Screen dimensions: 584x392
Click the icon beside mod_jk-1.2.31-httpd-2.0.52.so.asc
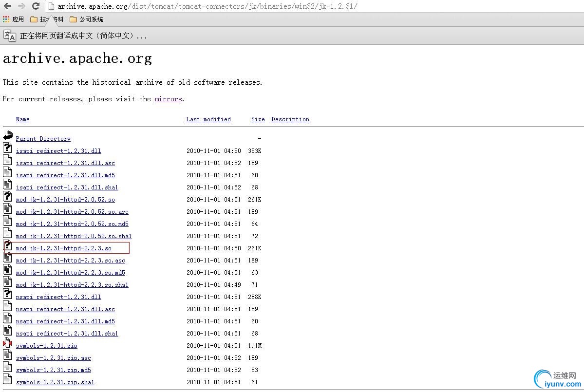[x=7, y=209]
